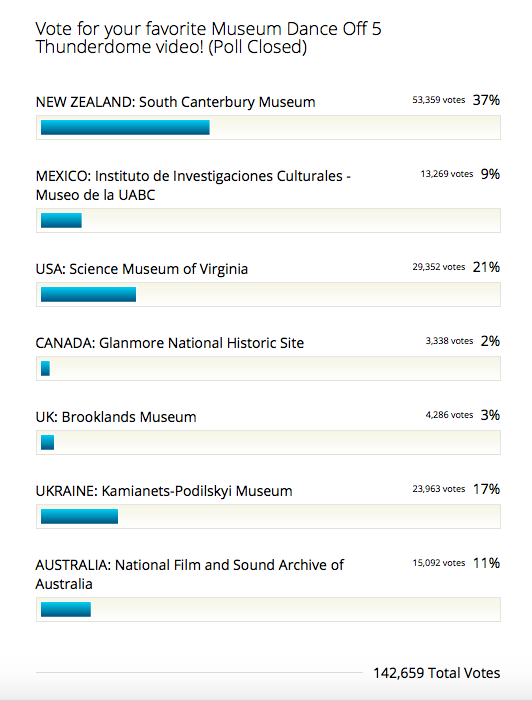Select UKRAINE: Kamianets-Podilskyi Museum label
The width and height of the screenshot is (532, 701).
tap(164, 491)
